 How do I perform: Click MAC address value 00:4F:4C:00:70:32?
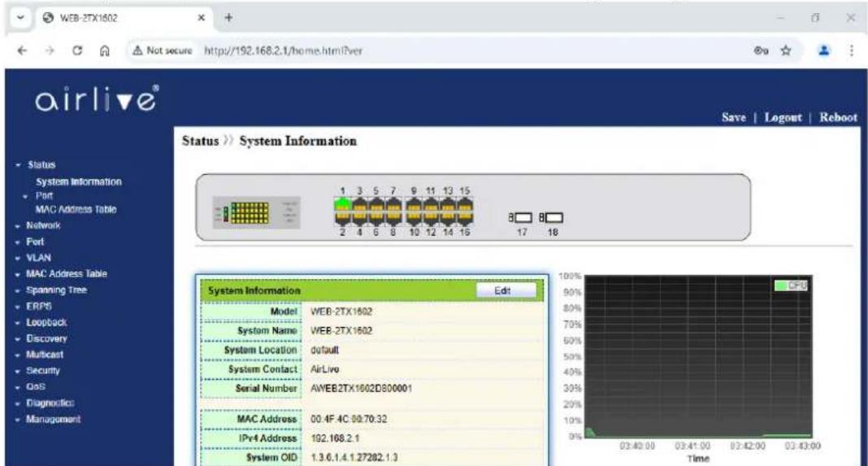coord(348,419)
